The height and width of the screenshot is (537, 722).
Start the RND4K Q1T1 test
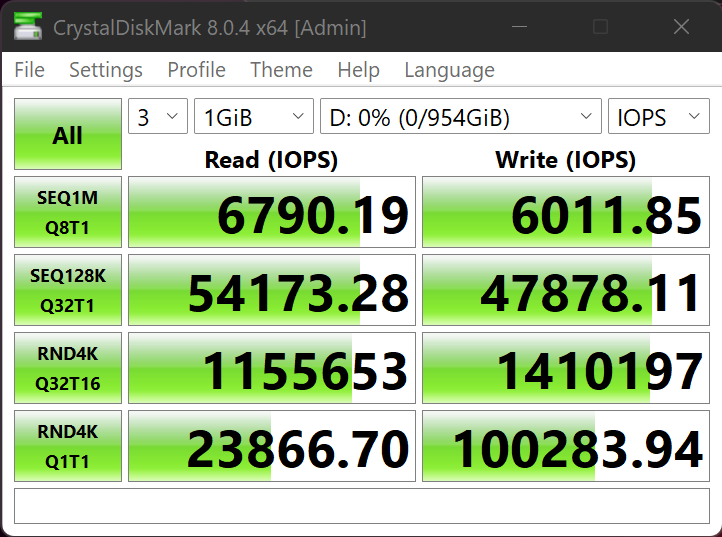click(x=68, y=446)
